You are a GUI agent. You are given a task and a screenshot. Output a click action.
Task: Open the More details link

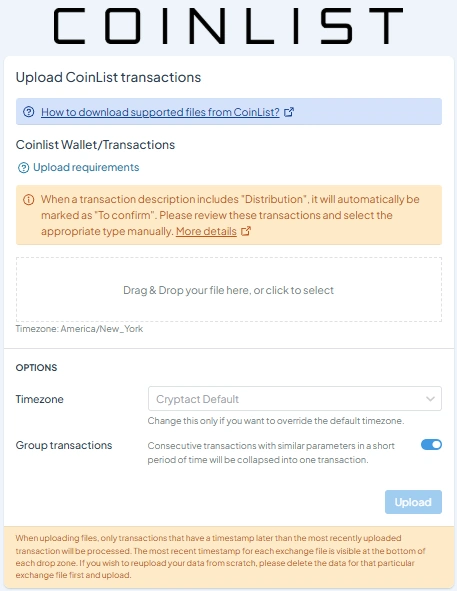pos(206,231)
